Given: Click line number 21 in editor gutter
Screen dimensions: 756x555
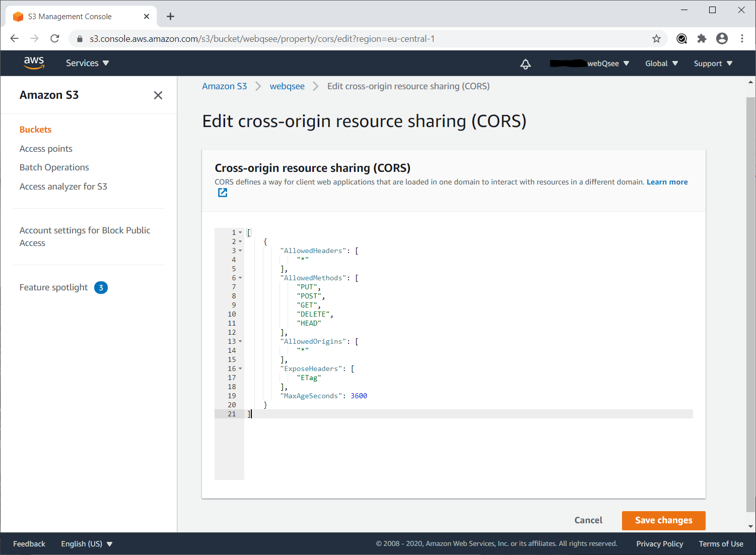Looking at the screenshot, I should point(232,414).
